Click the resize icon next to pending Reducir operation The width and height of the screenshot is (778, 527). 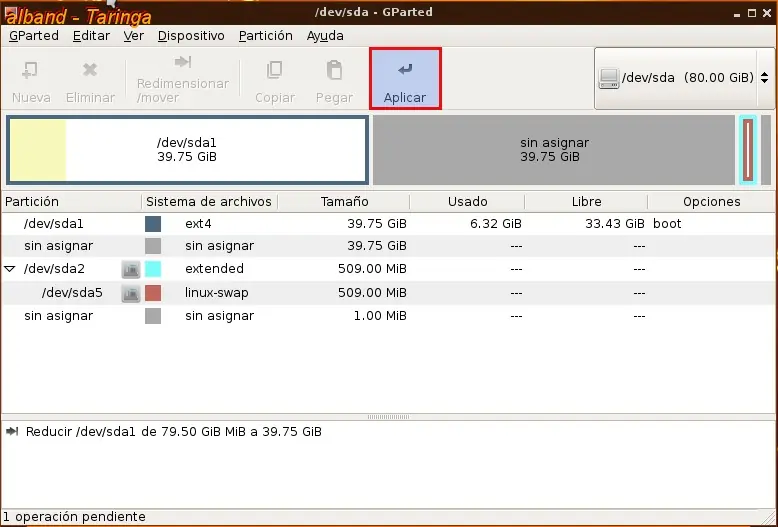click(x=12, y=431)
